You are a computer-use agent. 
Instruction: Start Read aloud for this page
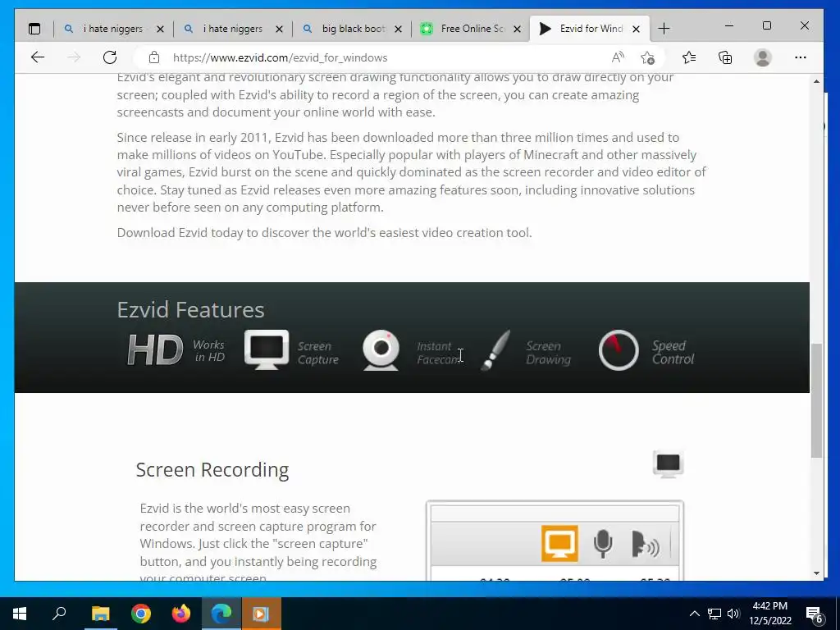click(618, 57)
